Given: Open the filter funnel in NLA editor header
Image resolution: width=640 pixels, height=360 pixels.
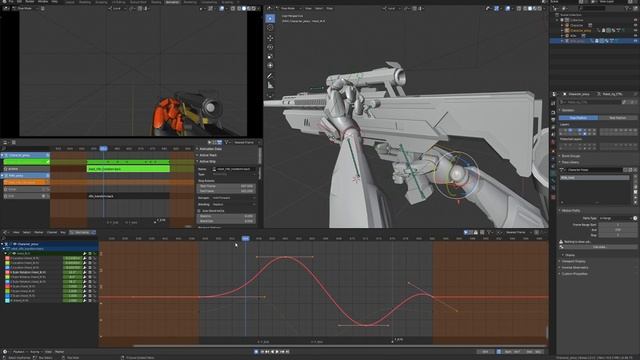Looking at the screenshot, I should [x=227, y=142].
